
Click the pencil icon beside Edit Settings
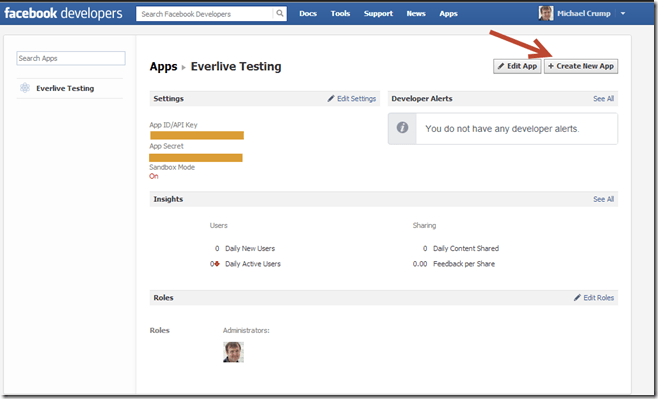pyautogui.click(x=331, y=98)
